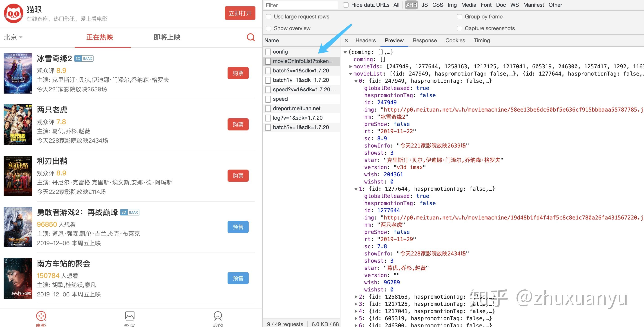Expand the movieIds array
Screen dimensions: 644x327
351,67
